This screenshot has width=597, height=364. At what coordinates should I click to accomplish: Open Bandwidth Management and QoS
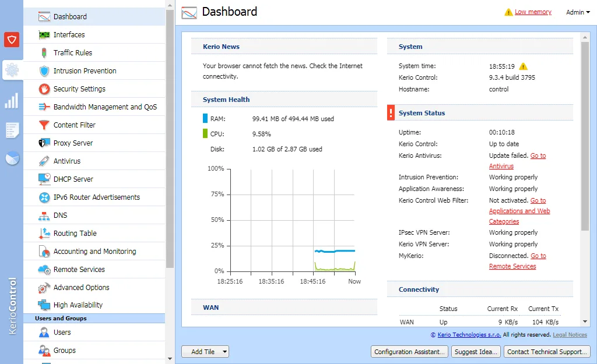coord(94,107)
